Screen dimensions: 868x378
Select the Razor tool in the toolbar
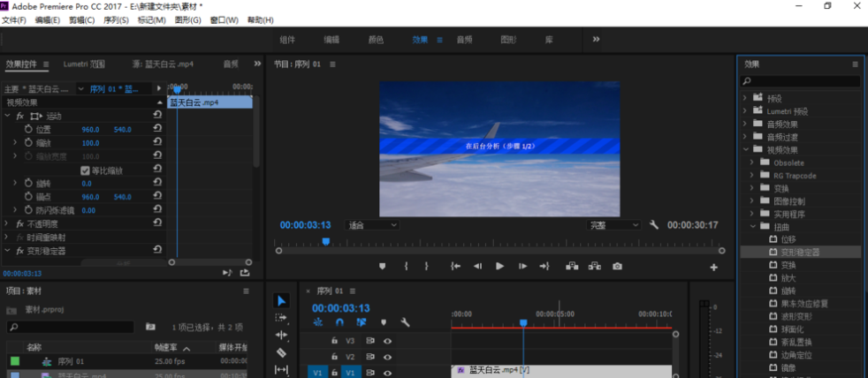point(281,352)
